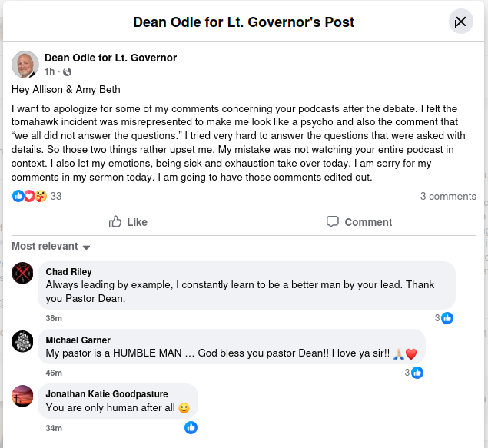Open Chad Riley's avatar
The height and width of the screenshot is (448, 488).
coord(23,273)
